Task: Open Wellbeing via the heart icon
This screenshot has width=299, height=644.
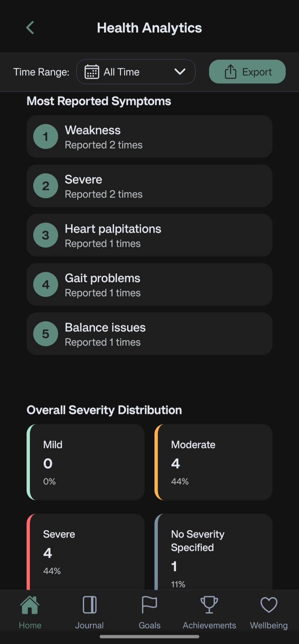Action: coord(269,605)
